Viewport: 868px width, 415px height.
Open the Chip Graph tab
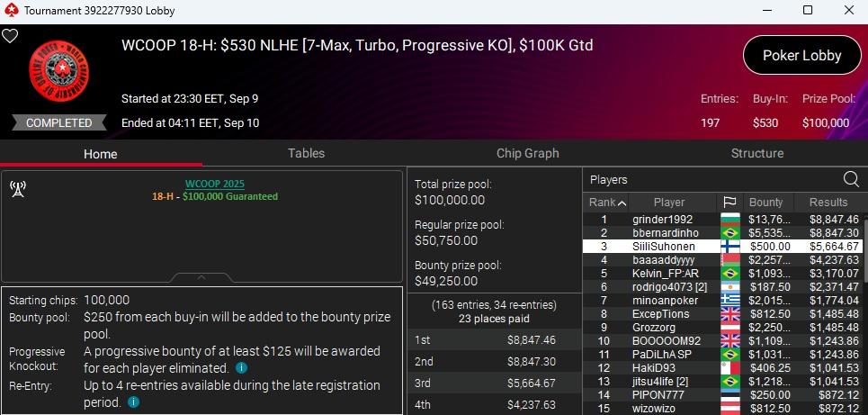coord(527,154)
